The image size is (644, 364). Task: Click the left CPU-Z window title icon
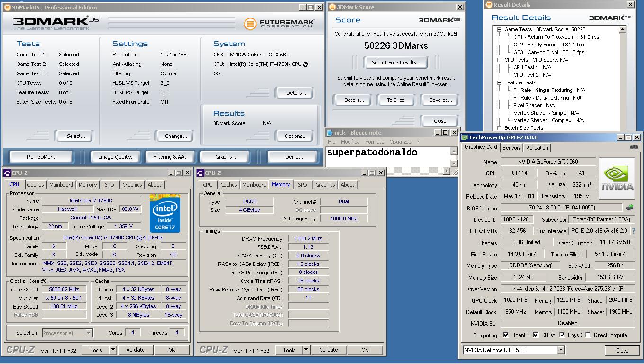click(x=7, y=173)
